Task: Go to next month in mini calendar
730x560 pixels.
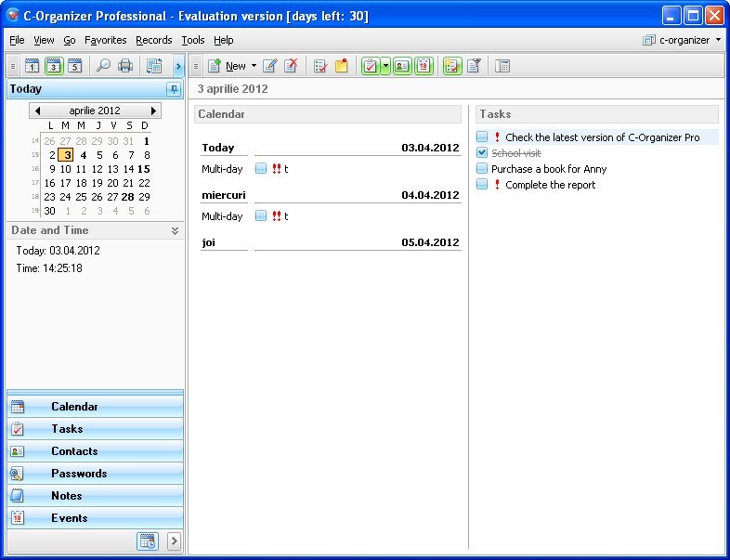Action: pos(153,111)
